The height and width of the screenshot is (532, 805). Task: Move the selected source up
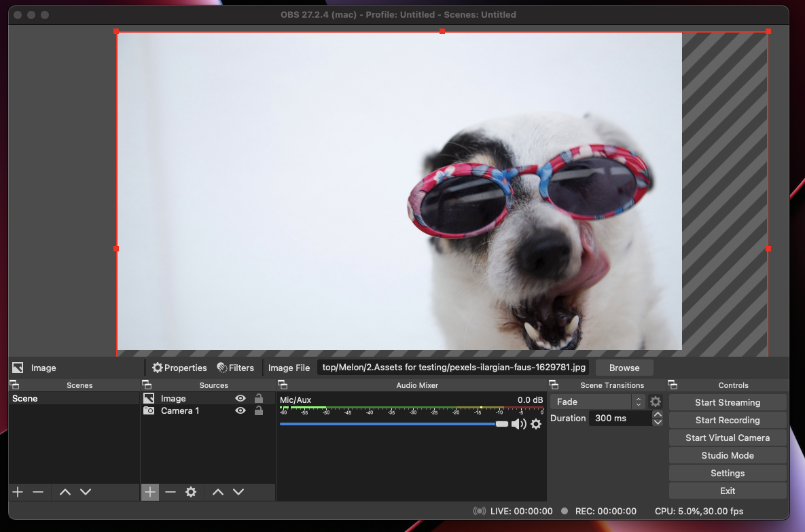click(218, 492)
